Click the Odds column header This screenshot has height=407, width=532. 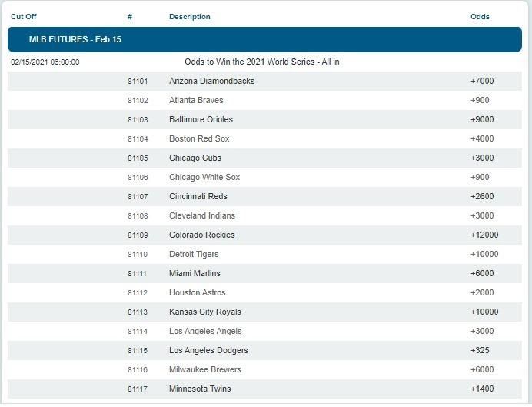[x=480, y=17]
